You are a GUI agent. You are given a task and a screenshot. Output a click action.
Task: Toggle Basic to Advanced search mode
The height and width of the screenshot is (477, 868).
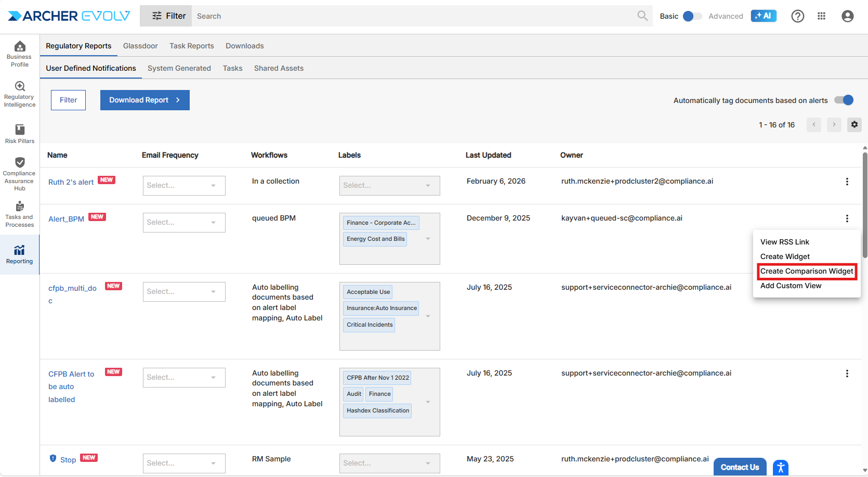point(691,16)
